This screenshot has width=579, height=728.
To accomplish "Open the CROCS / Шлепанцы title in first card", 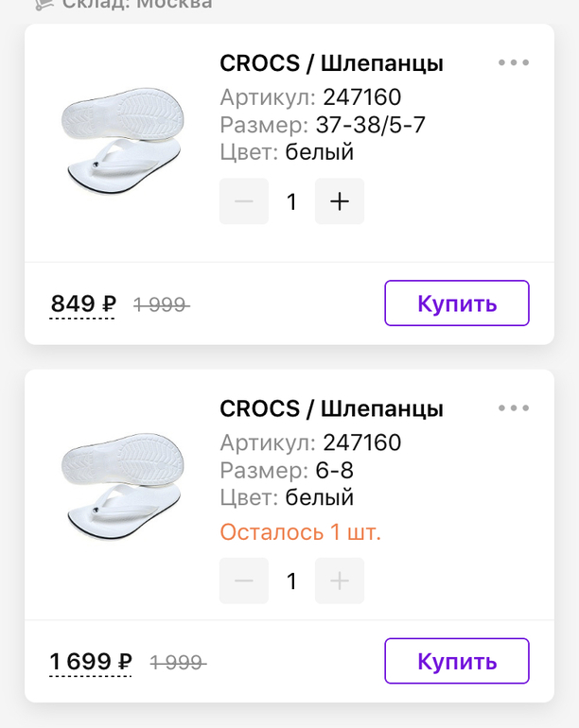I will click(x=331, y=63).
